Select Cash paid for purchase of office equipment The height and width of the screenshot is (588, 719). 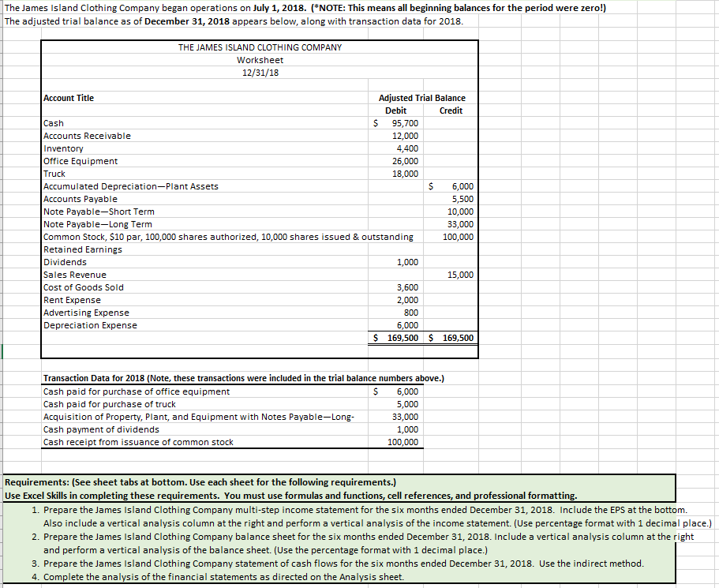pos(137,391)
